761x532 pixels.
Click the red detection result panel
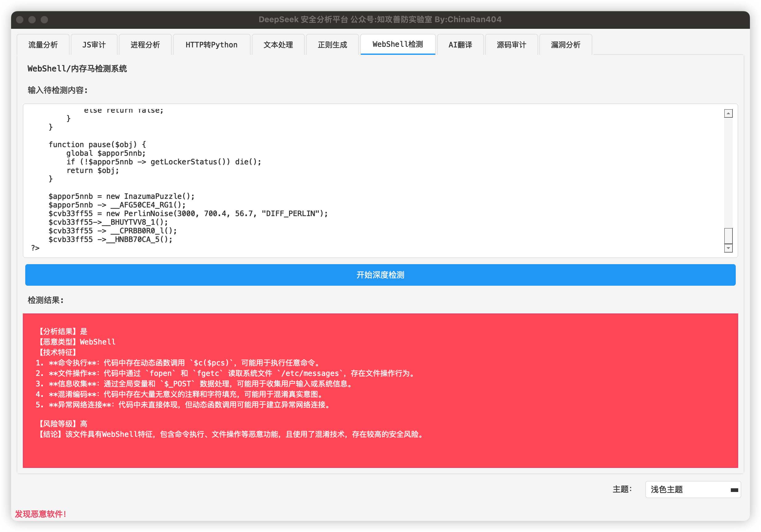click(380, 390)
